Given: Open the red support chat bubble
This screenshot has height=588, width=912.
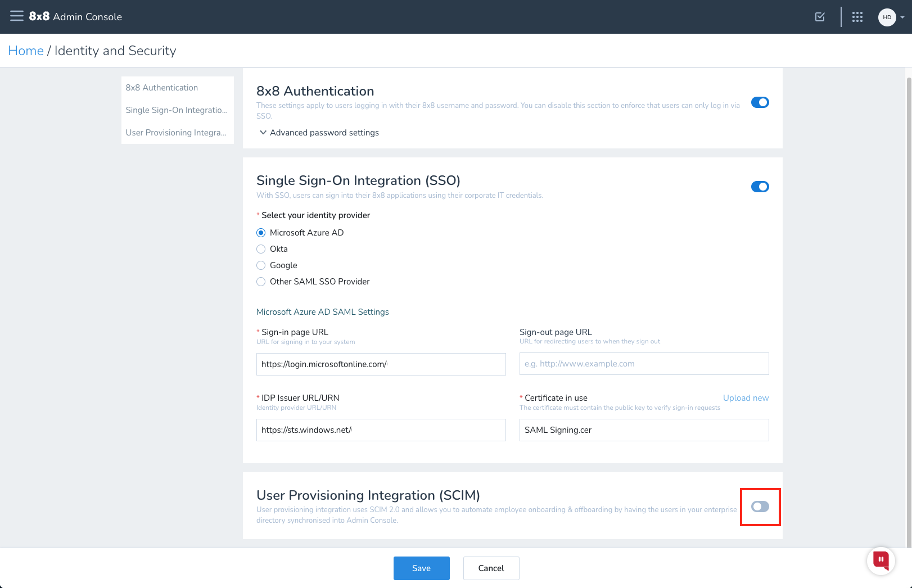Looking at the screenshot, I should pos(880,560).
